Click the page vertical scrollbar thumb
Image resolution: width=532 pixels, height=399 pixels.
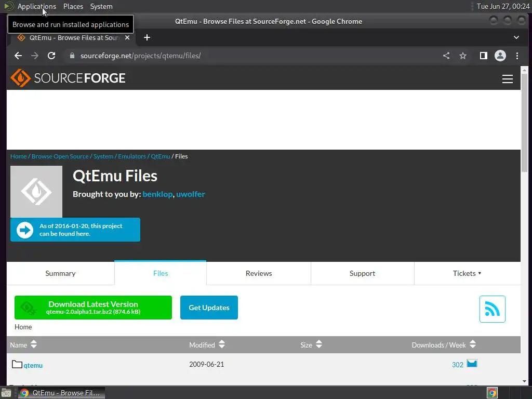coord(524,122)
